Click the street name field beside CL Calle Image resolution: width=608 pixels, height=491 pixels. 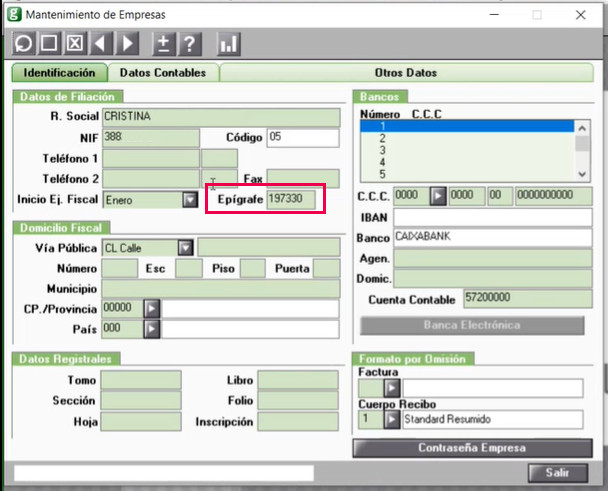click(269, 247)
